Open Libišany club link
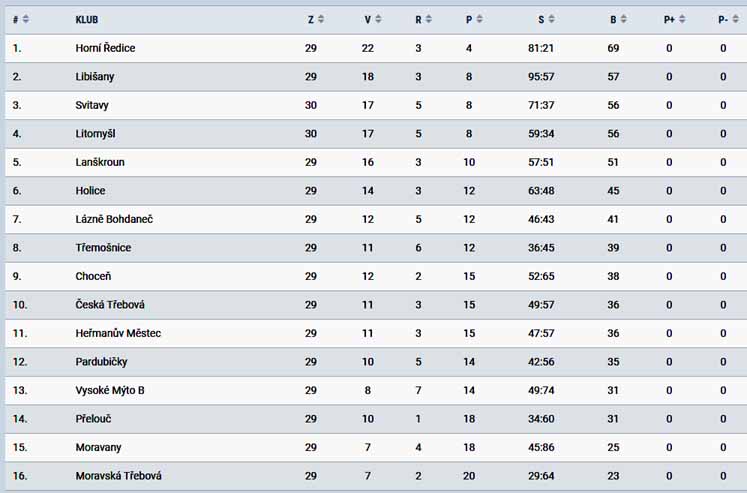The width and height of the screenshot is (747, 493). coord(95,77)
